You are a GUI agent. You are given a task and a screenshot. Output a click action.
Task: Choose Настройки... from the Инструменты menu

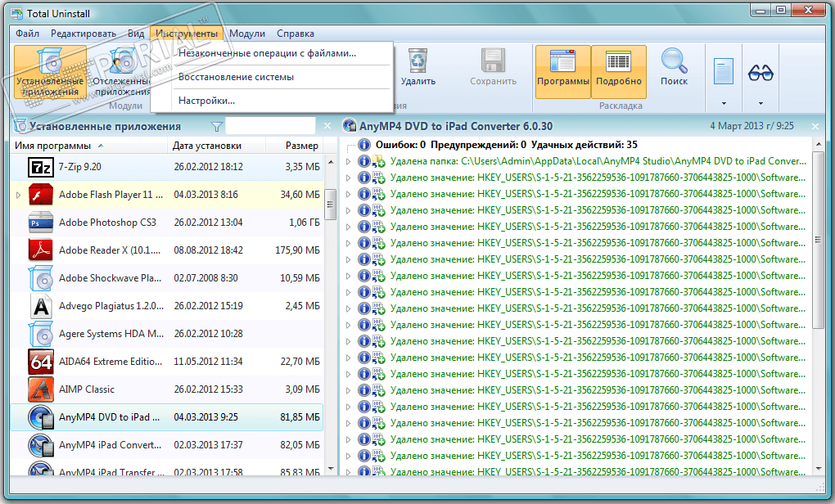[x=206, y=101]
